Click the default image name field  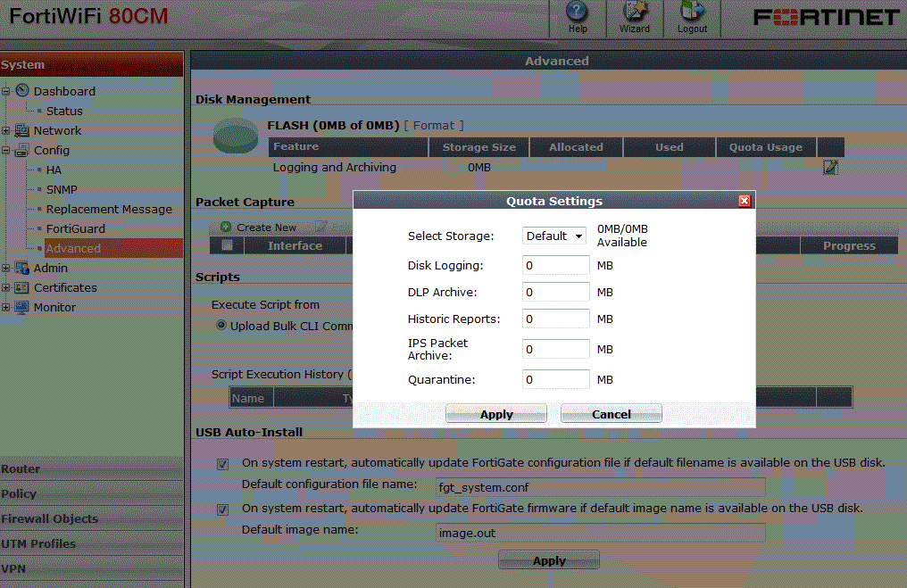[601, 533]
